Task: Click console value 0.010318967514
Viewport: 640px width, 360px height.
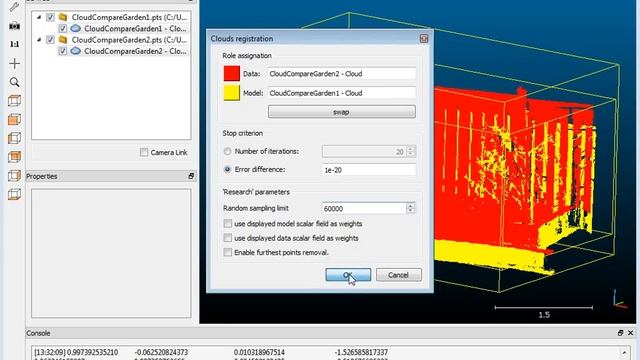Action: (x=259, y=352)
